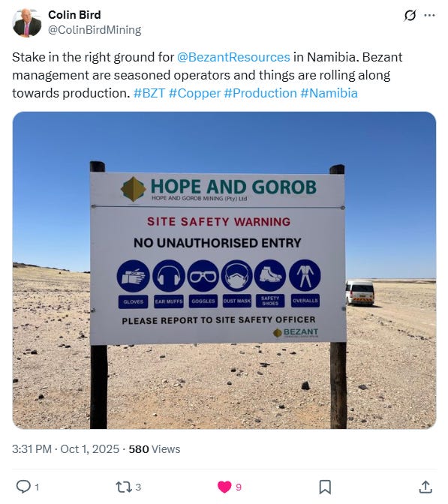Image resolution: width=448 pixels, height=504 pixels.
Task: Enlarge the Hope and Gorob sign photo
Action: [x=224, y=270]
